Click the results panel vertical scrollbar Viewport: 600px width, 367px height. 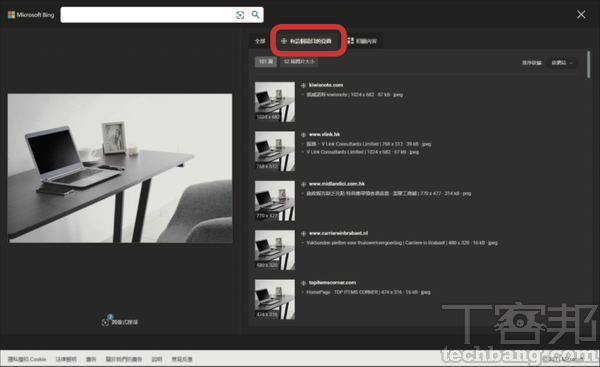[589, 64]
